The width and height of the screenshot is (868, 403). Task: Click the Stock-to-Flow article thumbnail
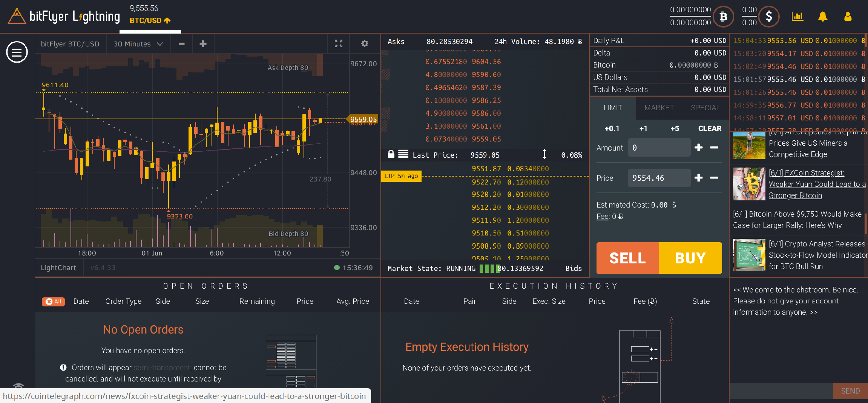point(749,255)
